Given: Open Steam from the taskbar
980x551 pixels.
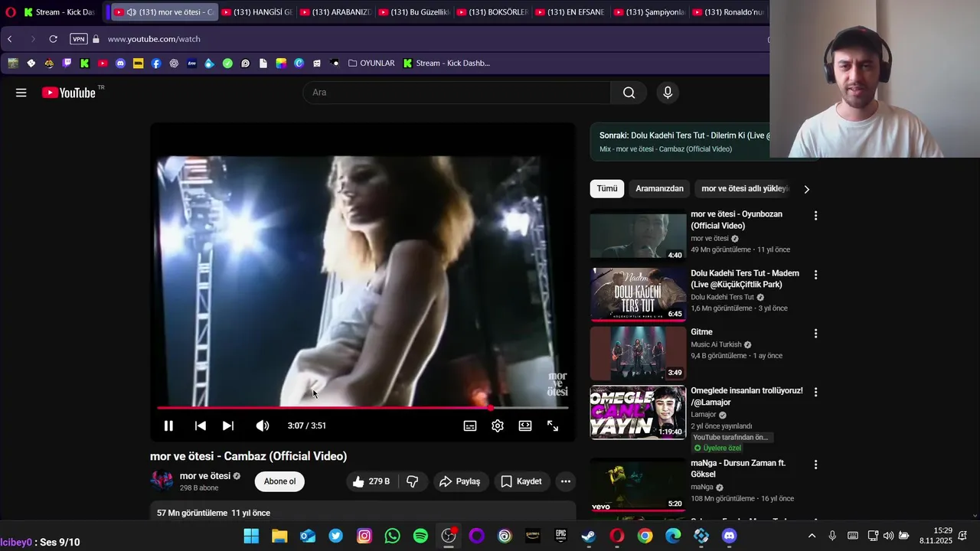Looking at the screenshot, I should (589, 536).
